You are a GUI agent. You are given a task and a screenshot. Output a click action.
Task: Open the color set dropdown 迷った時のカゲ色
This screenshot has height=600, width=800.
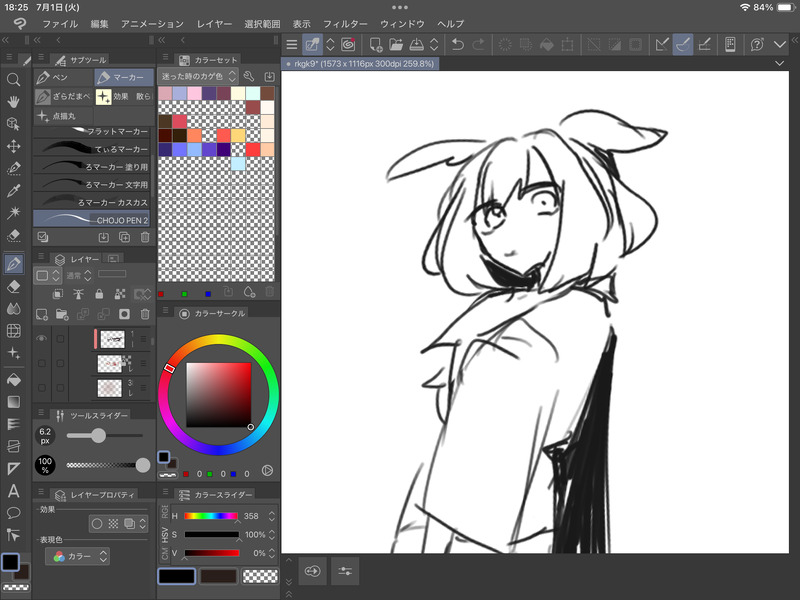coord(198,76)
